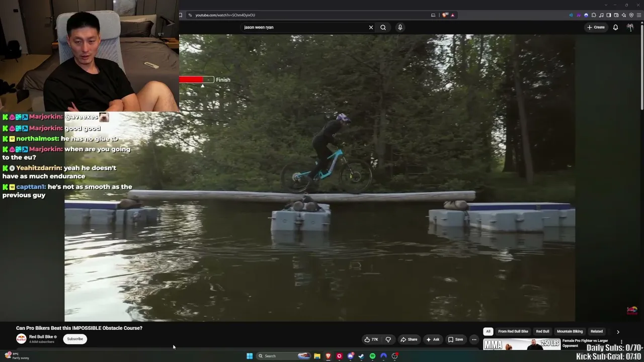644x362 pixels.
Task: Open YouTube notifications bell
Action: tap(615, 27)
